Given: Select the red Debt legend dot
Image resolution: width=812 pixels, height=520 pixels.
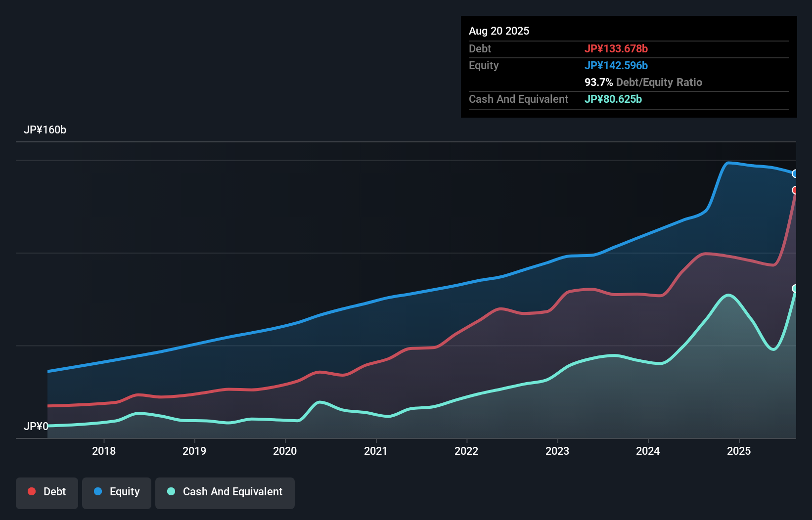Looking at the screenshot, I should point(31,491).
